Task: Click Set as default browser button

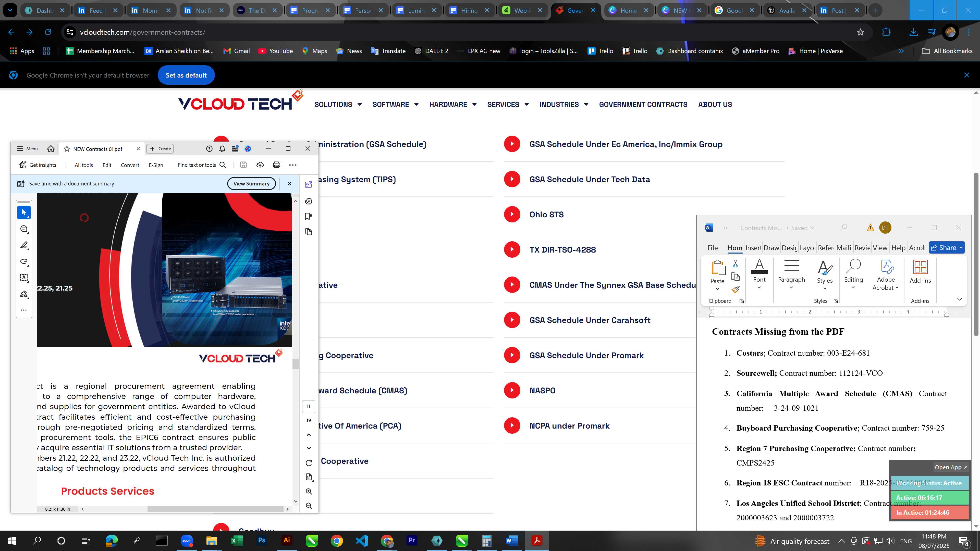Action: click(186, 75)
